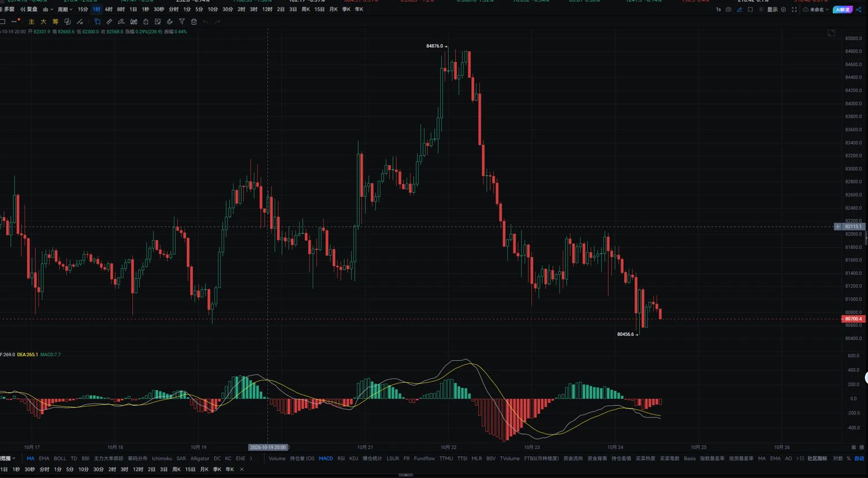868x478 pixels.
Task: Open the lock drawings icon
Action: pos(146,22)
